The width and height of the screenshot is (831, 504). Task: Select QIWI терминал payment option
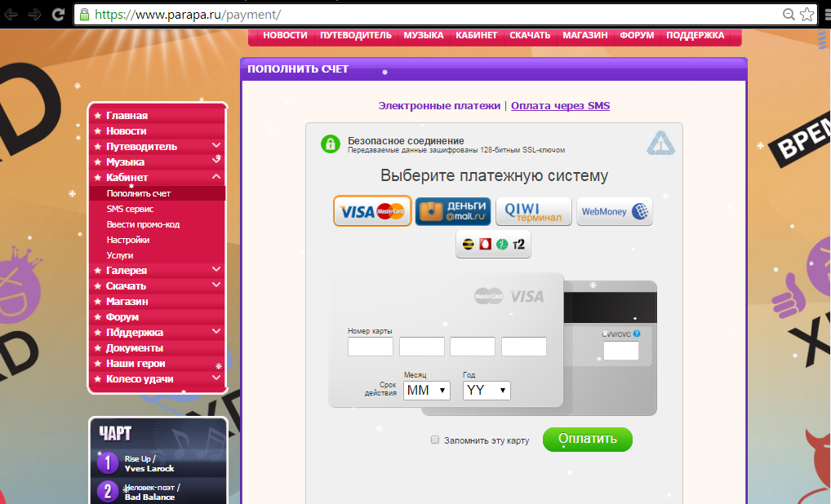click(533, 211)
